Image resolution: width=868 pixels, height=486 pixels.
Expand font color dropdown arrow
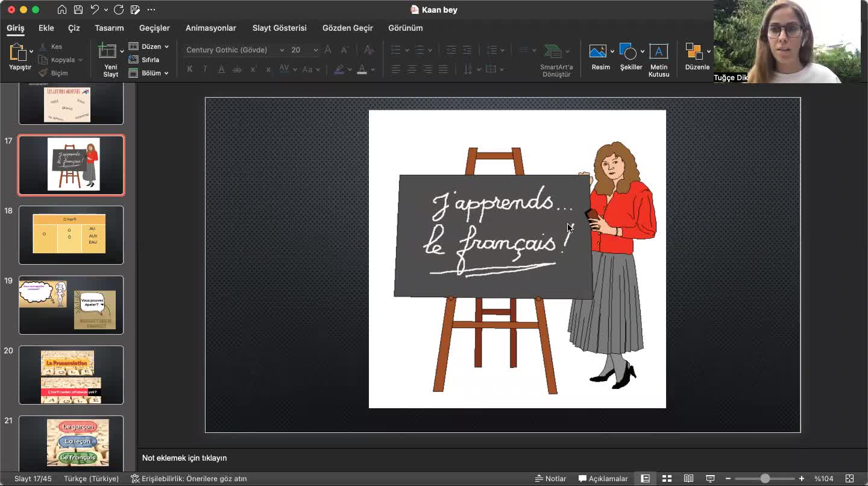pos(373,69)
